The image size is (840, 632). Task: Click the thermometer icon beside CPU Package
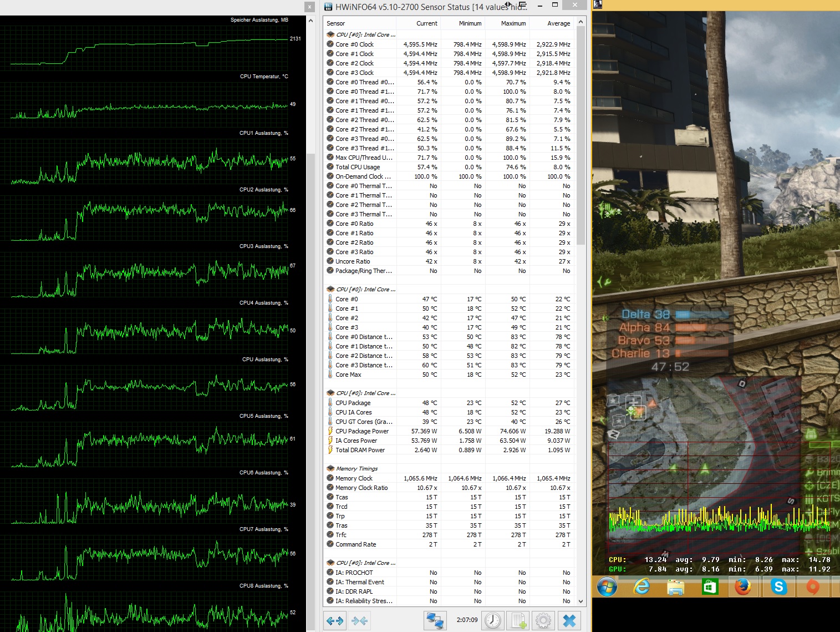330,403
